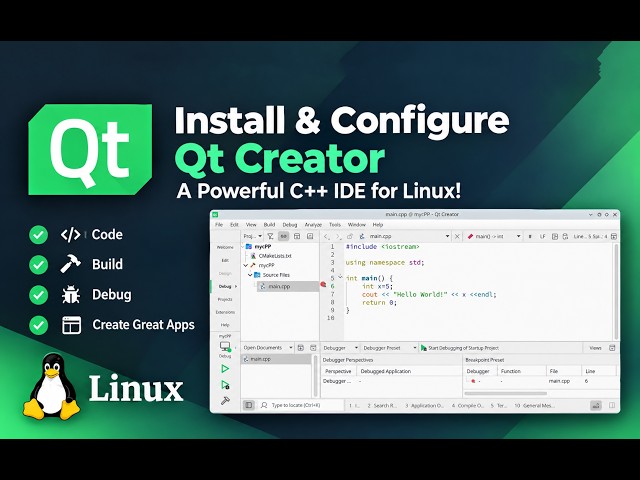Viewport: 640px width, 480px height.
Task: Open the View menu
Action: 251,224
